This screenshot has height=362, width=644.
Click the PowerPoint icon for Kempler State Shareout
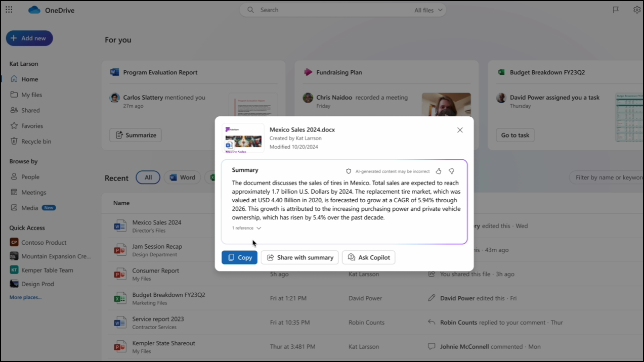click(120, 347)
